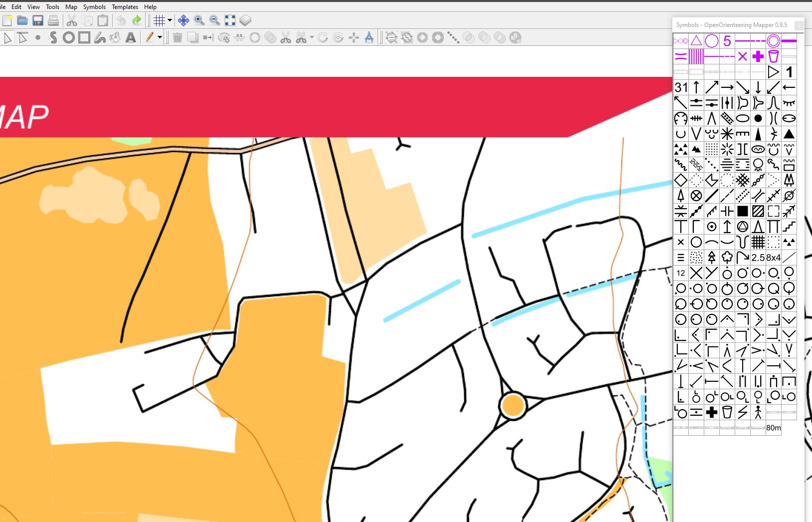812x522 pixels.
Task: Show the whole map extent
Action: pyautogui.click(x=231, y=20)
